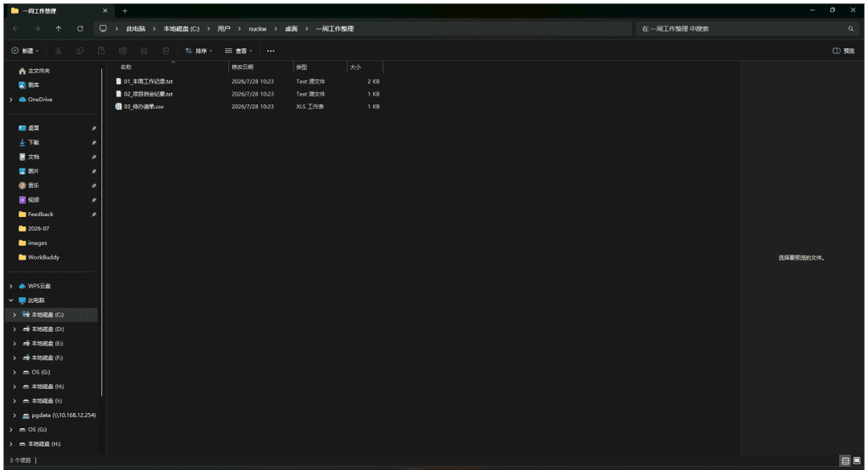Go to nuckw in address bar
The height and width of the screenshot is (470, 868).
tap(257, 29)
